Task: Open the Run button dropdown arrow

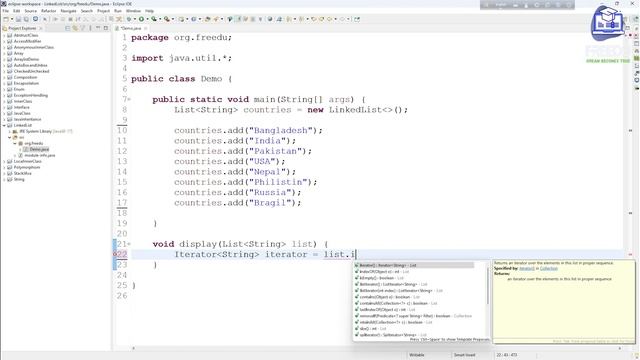Action: (x=147, y=19)
